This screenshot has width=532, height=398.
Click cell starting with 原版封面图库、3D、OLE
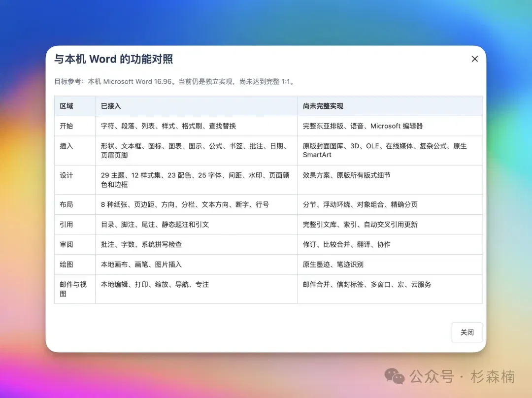(x=390, y=151)
